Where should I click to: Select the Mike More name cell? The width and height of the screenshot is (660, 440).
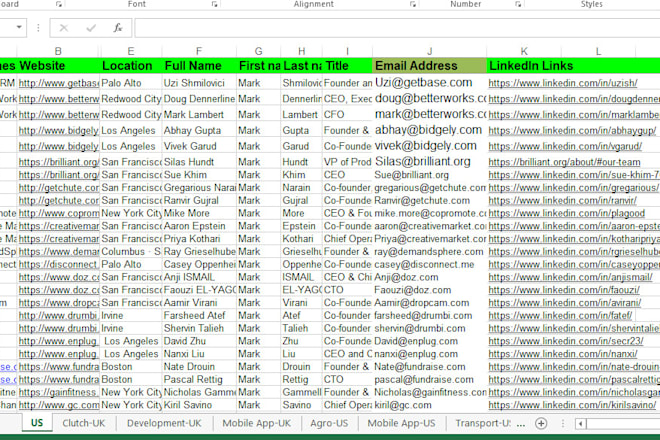pyautogui.click(x=199, y=213)
